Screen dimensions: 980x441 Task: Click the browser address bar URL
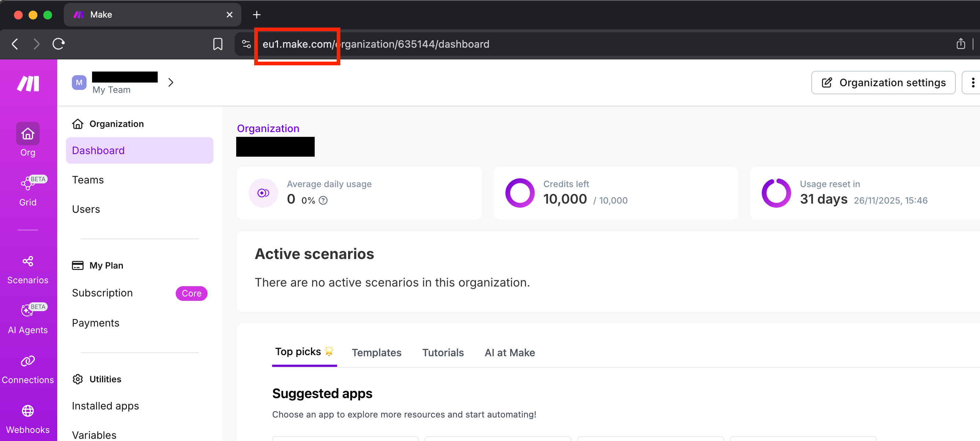coord(376,44)
